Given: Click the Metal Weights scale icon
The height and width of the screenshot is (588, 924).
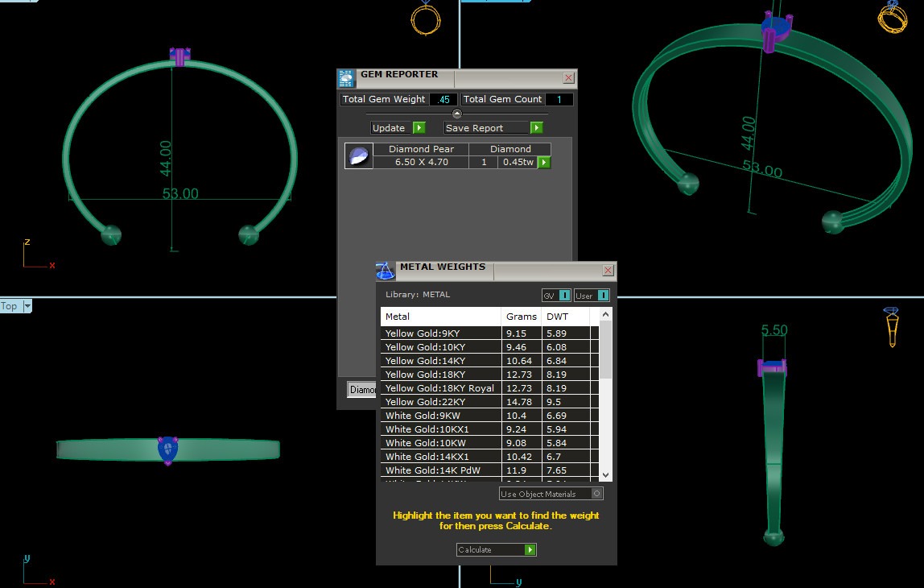Looking at the screenshot, I should coord(386,271).
